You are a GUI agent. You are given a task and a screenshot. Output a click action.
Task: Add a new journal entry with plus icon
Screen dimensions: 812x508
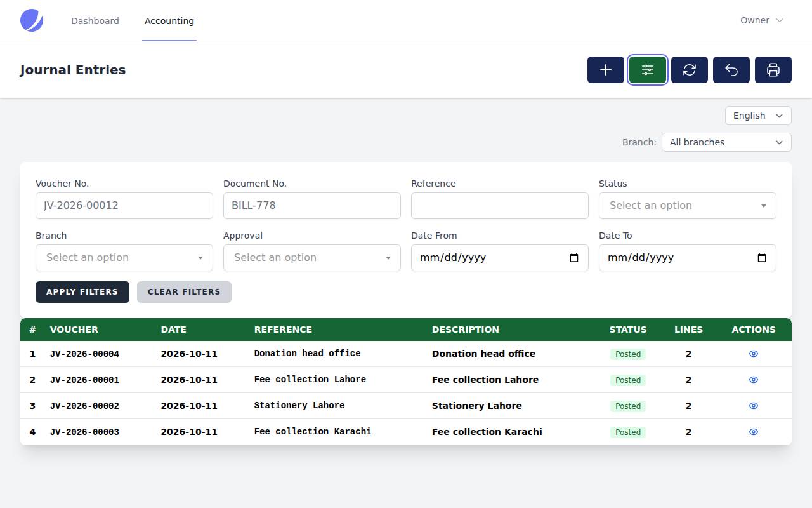(606, 70)
